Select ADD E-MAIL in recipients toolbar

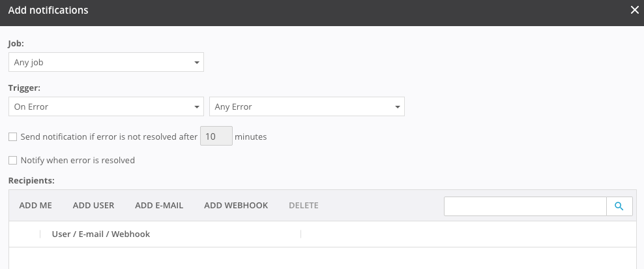coord(159,206)
